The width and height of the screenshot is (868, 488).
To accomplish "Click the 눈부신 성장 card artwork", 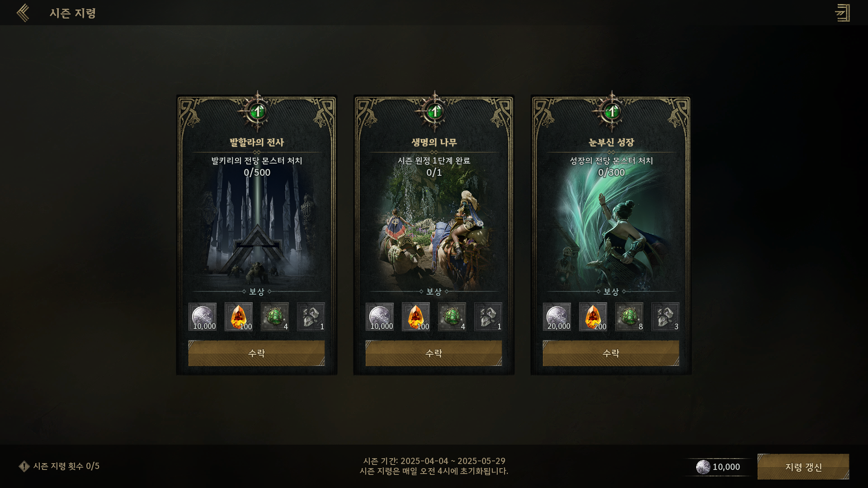I will [611, 230].
